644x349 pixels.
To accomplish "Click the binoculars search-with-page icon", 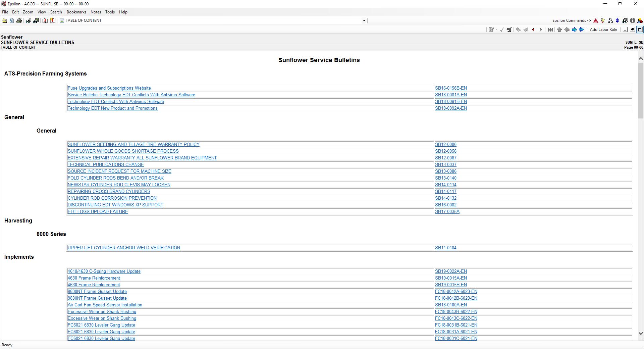I will [36, 21].
